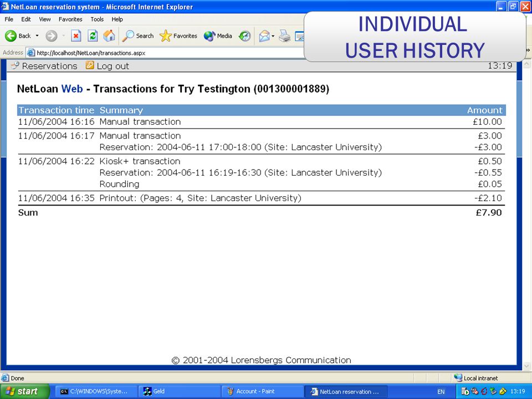Image resolution: width=532 pixels, height=399 pixels.
Task: Open the Windows Start button
Action: [x=24, y=391]
